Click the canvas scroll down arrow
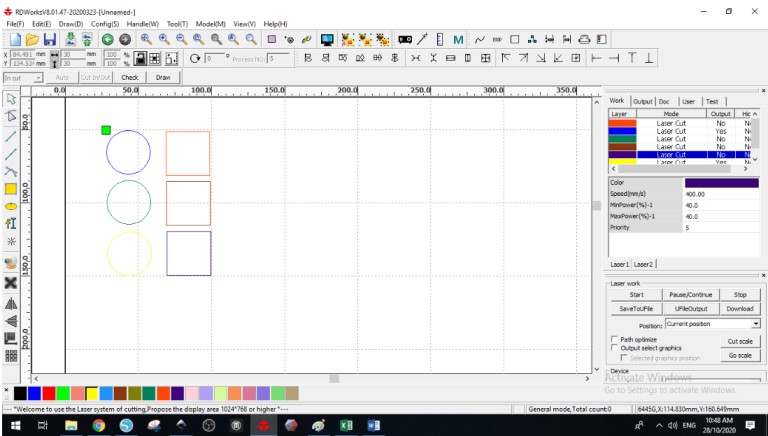 pos(597,369)
